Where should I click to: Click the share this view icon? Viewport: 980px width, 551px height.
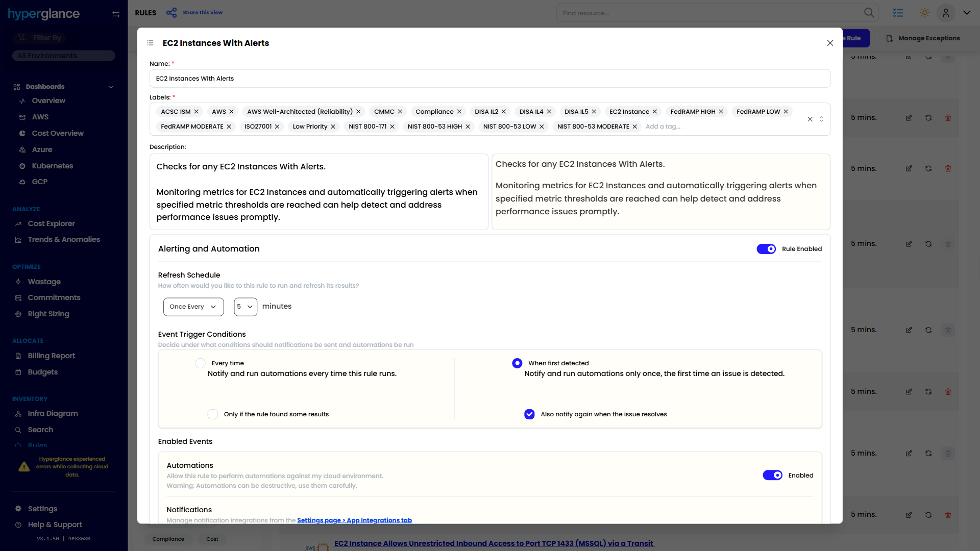(x=171, y=13)
